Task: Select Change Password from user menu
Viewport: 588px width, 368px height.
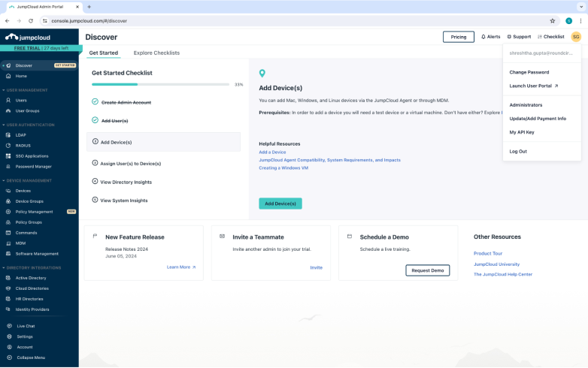Action: coord(529,72)
